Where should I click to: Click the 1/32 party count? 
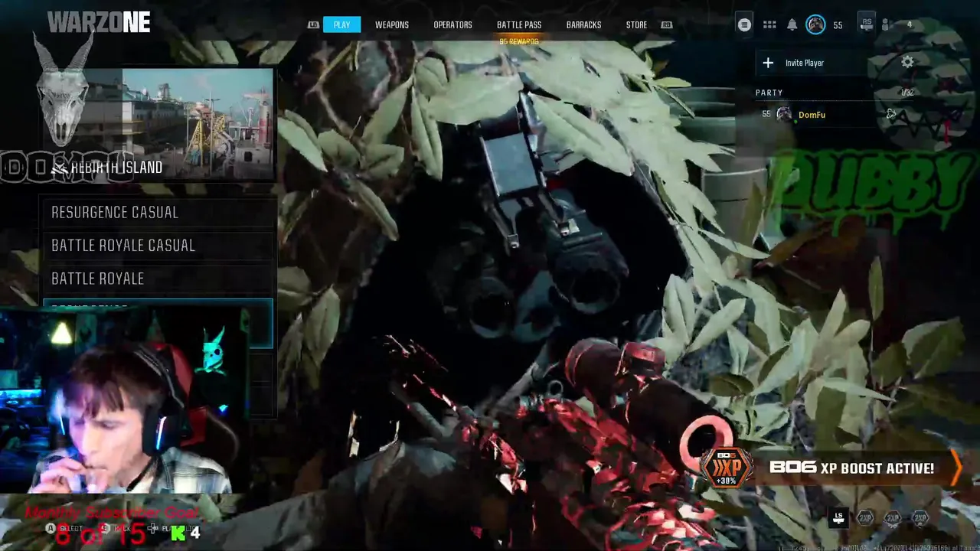[x=907, y=93]
